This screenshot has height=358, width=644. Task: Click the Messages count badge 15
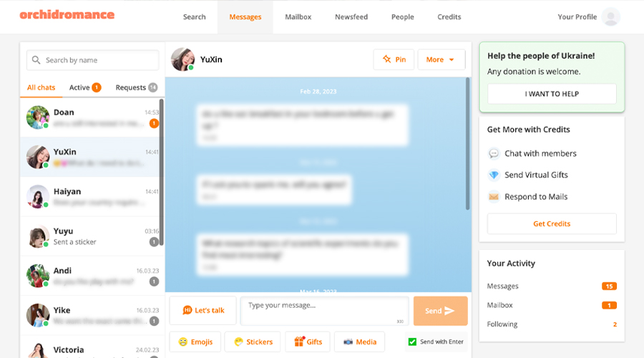click(609, 286)
